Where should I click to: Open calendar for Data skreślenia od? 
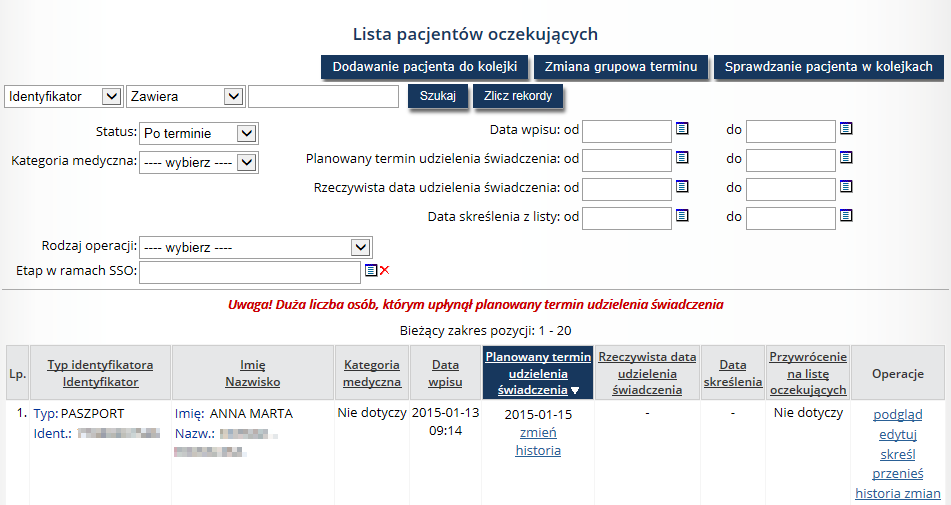682,215
